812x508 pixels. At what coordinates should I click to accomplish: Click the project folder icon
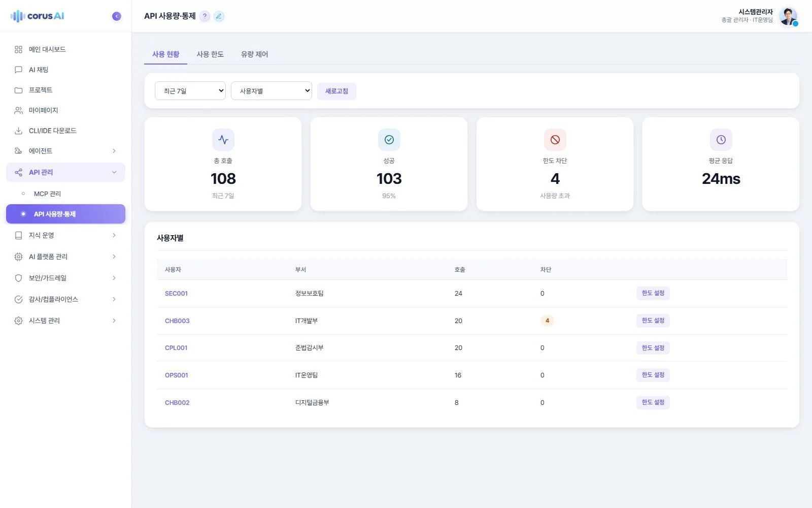(19, 90)
